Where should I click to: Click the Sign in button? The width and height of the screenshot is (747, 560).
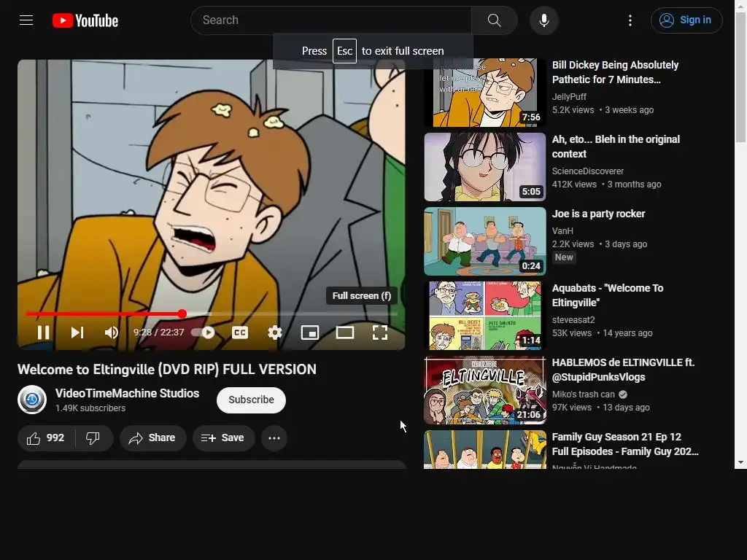686,20
